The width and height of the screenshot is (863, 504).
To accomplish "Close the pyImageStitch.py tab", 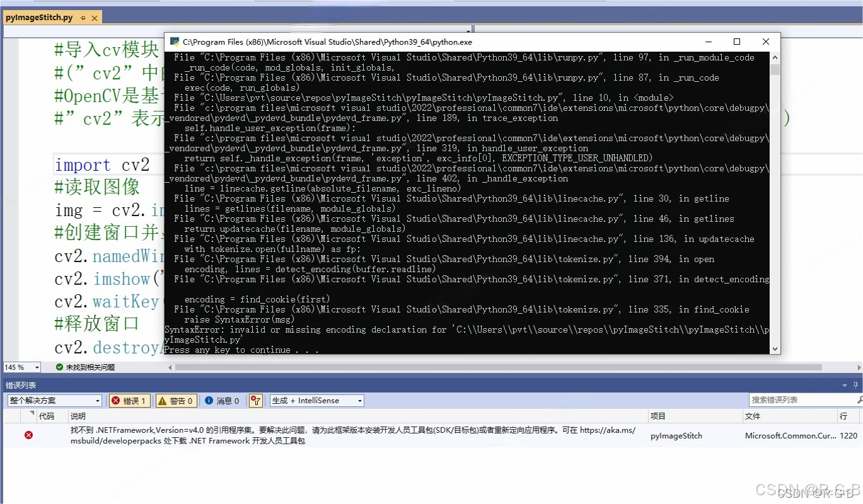I will [x=93, y=18].
